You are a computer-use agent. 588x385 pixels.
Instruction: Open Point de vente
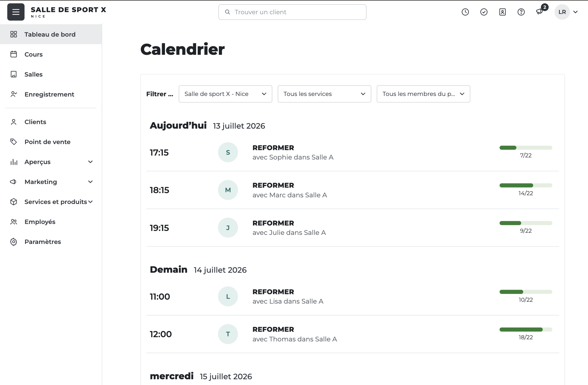(x=51, y=142)
